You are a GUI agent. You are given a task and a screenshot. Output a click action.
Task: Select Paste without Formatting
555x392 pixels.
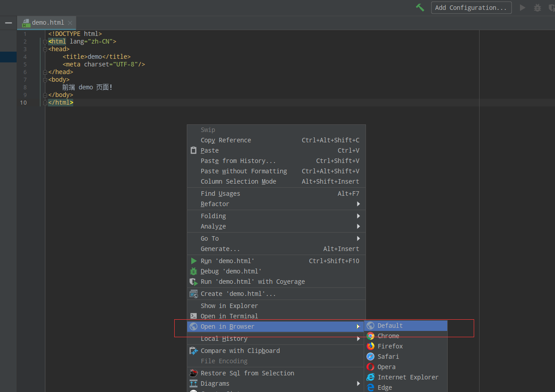pos(276,171)
